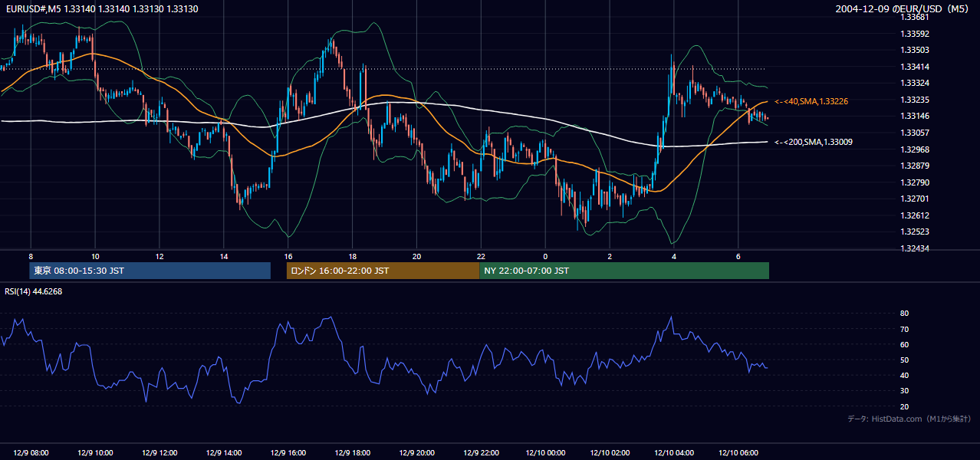
Task: Click price axis value 1.33503
Action: 915,50
